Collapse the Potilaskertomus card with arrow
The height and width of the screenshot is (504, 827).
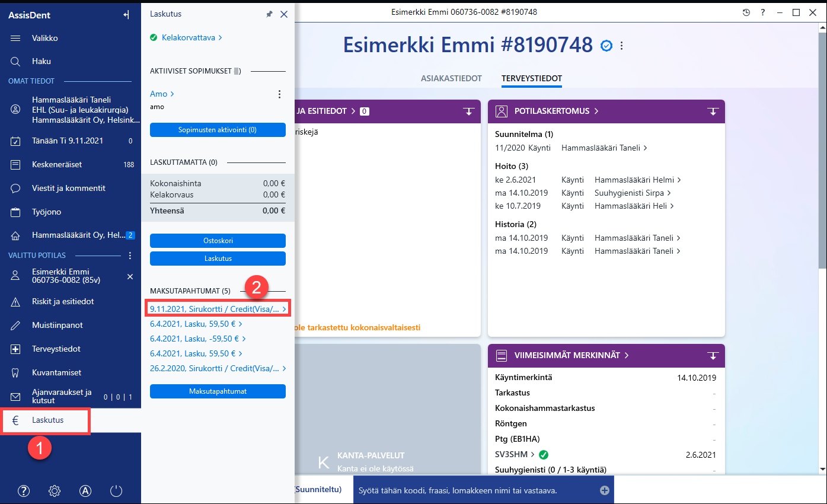713,111
